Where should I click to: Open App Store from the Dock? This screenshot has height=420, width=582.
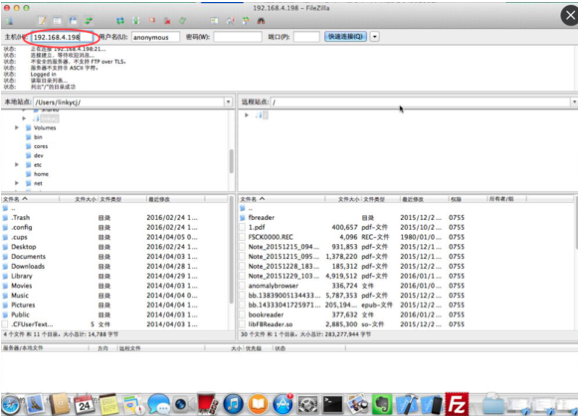click(x=283, y=404)
